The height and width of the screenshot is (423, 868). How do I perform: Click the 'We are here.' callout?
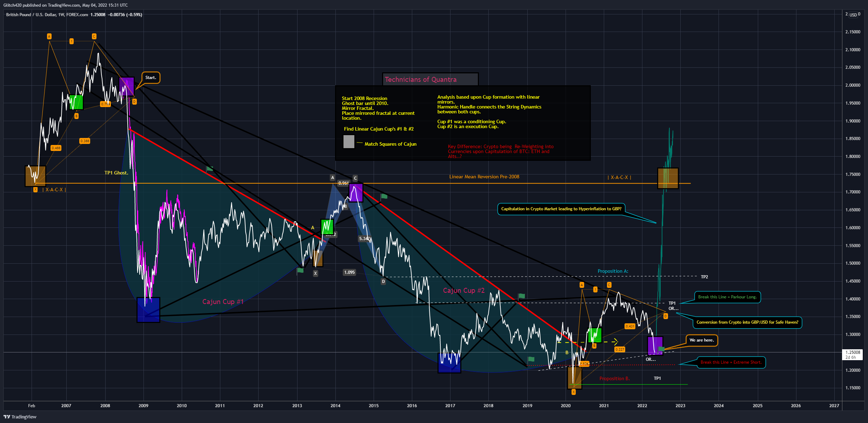(702, 340)
